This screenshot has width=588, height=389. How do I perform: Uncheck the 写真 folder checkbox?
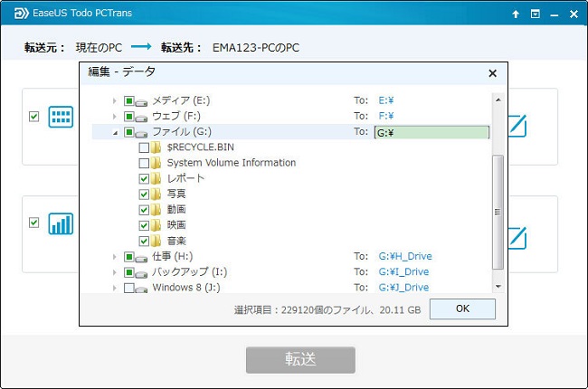[144, 194]
